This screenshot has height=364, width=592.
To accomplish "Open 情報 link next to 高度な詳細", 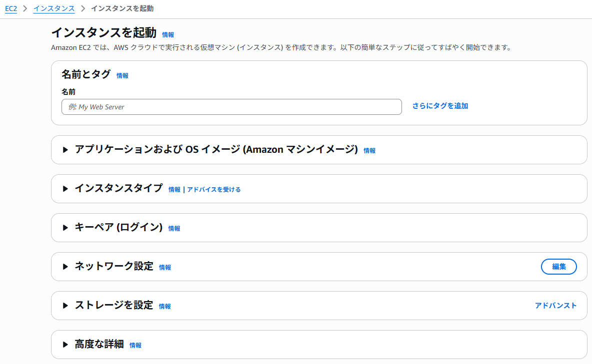I will coord(135,345).
